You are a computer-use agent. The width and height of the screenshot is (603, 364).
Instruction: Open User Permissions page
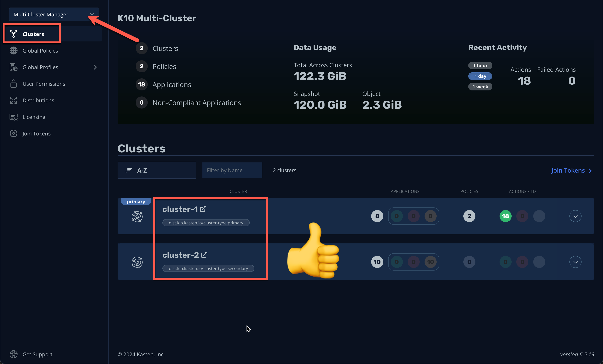tap(44, 84)
